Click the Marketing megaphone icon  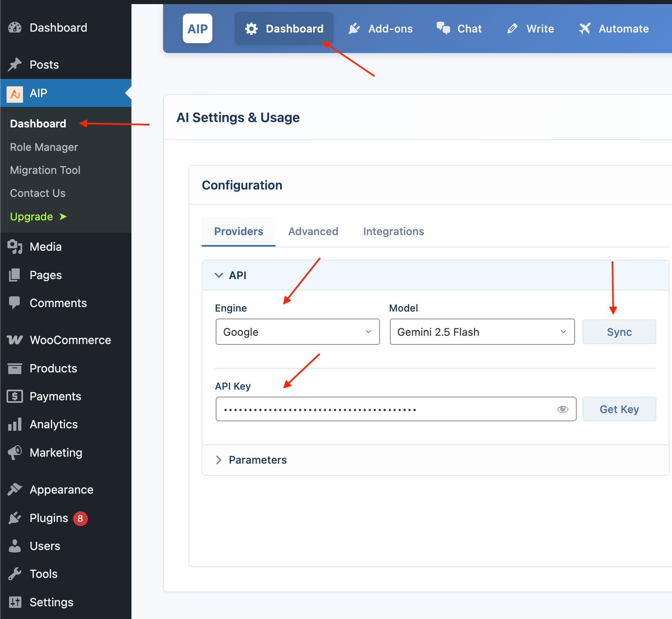point(15,453)
